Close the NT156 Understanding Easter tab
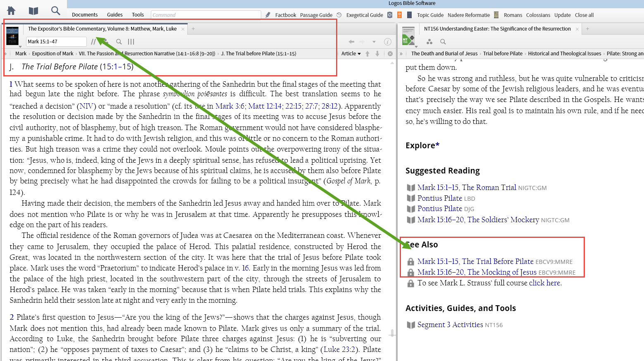The width and height of the screenshot is (644, 361). click(577, 29)
